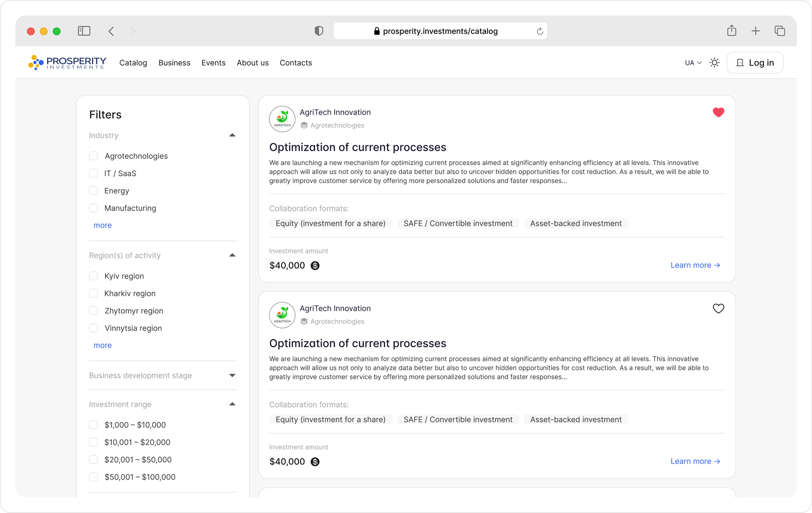Click the first card's Agrotechnologies stack icon
This screenshot has height=513, width=812.
(304, 125)
